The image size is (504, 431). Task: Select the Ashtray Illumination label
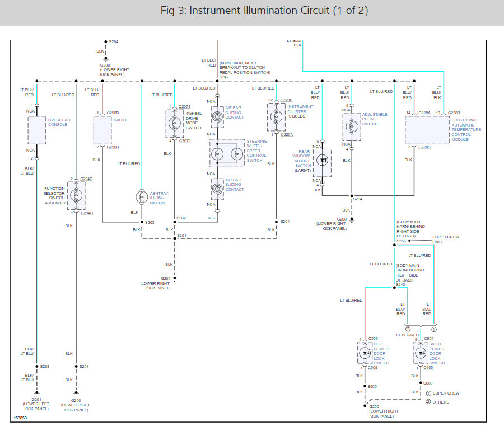(x=159, y=198)
